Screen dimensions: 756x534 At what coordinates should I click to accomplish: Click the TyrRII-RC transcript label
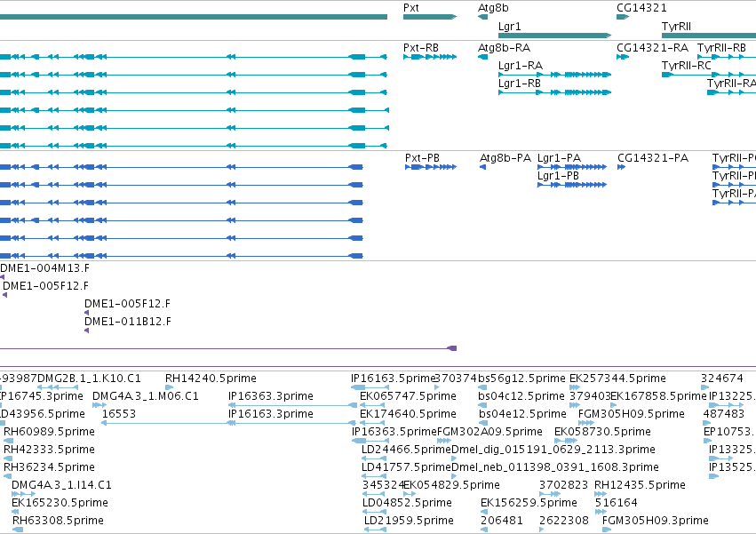click(x=686, y=66)
